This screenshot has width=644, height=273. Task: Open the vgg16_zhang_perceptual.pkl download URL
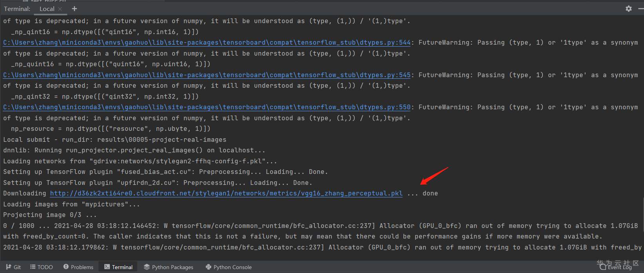[226, 193]
